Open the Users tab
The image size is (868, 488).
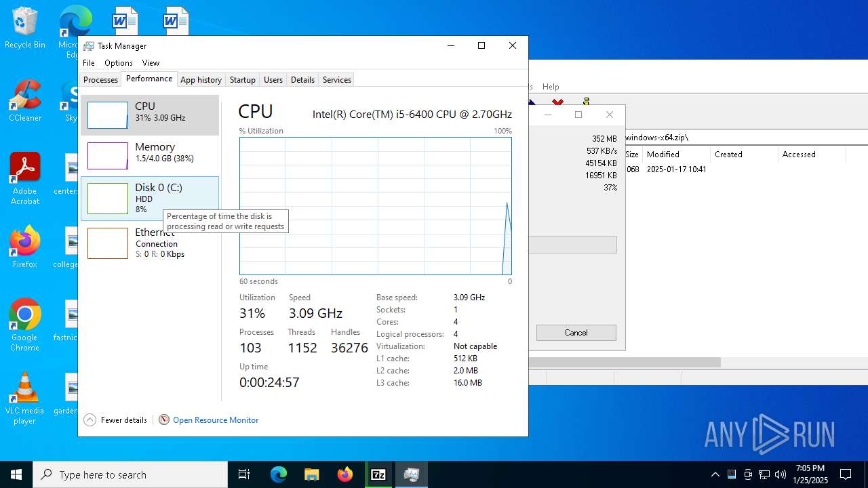[x=273, y=80]
